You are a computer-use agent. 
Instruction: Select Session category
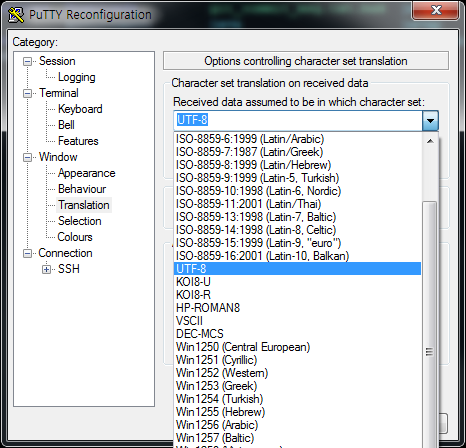click(x=57, y=61)
